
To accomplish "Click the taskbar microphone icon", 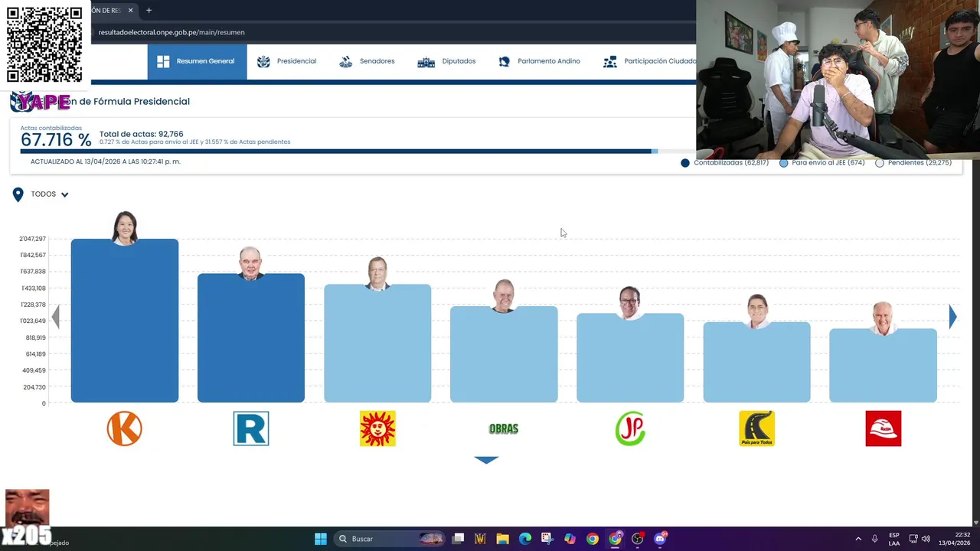I will point(874,539).
